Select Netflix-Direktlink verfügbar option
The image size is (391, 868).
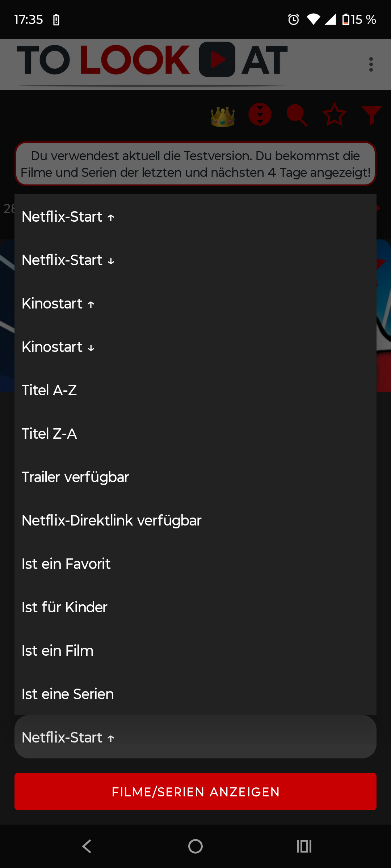click(195, 520)
